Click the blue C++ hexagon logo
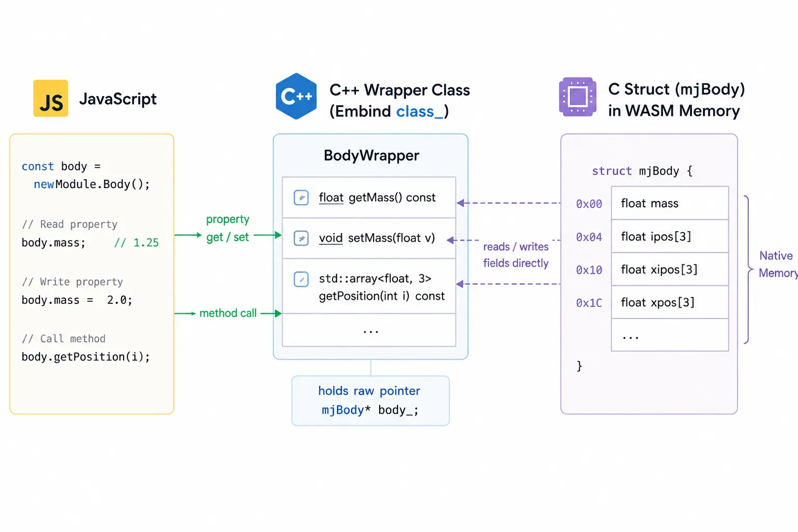Viewport: 798px width, 532px height. click(296, 96)
